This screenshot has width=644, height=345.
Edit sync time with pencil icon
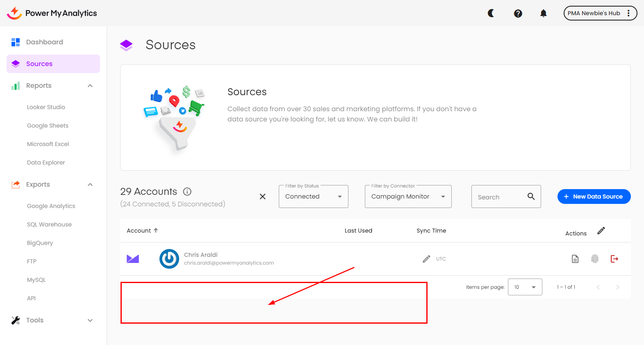[426, 259]
